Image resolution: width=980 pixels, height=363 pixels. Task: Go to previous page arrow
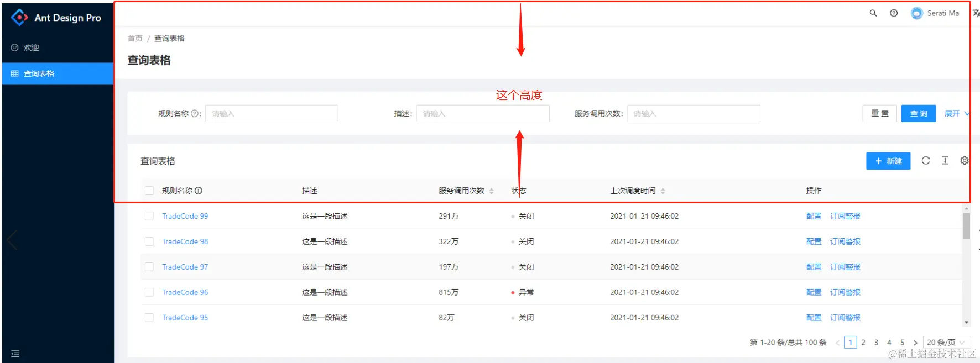837,343
